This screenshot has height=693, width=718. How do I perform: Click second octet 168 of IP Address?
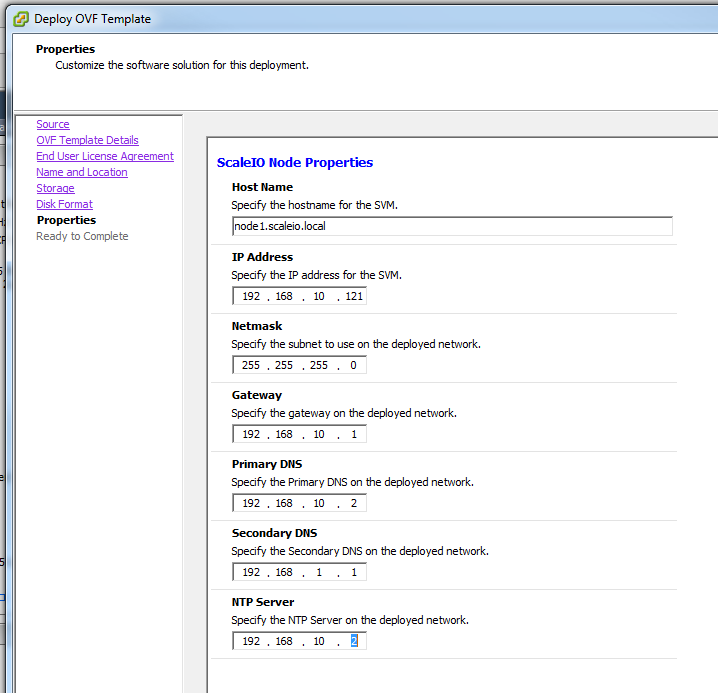[x=284, y=296]
